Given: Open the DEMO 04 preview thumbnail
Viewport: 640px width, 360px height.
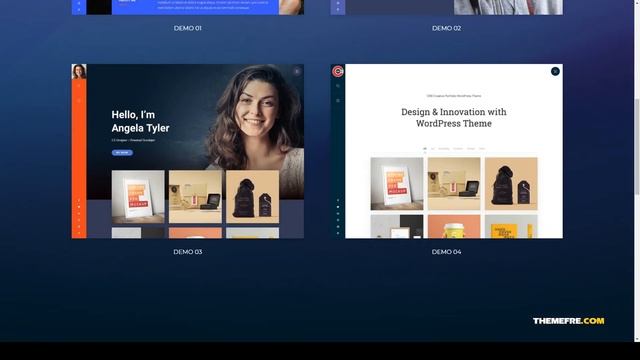Looking at the screenshot, I should pos(447,151).
